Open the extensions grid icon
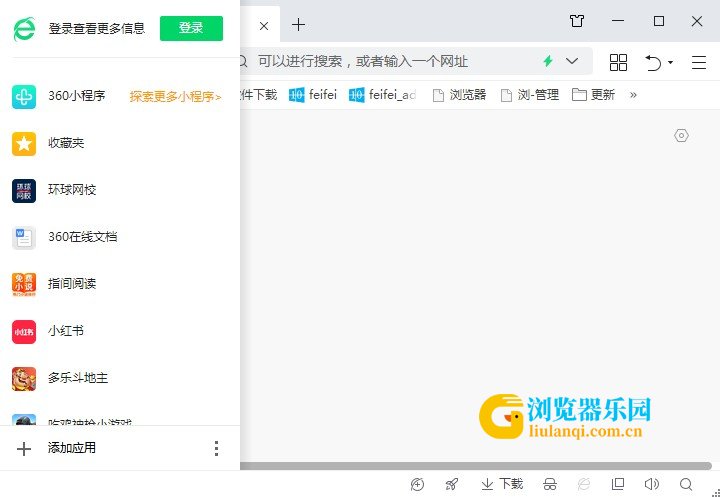This screenshot has width=720, height=497. click(x=618, y=62)
